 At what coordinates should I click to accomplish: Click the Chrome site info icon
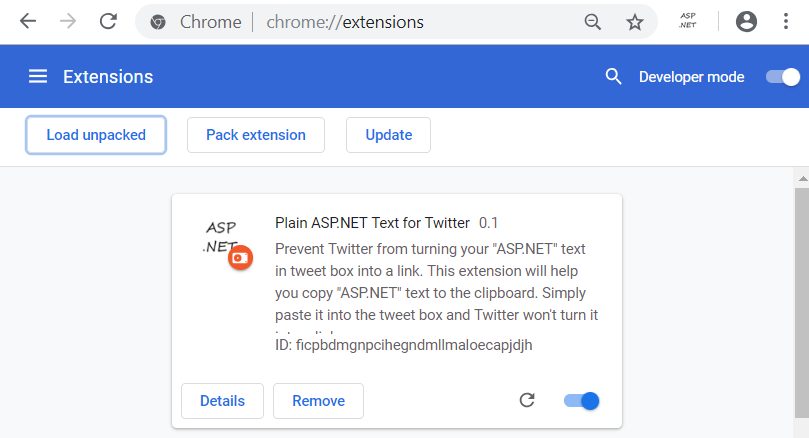click(158, 22)
